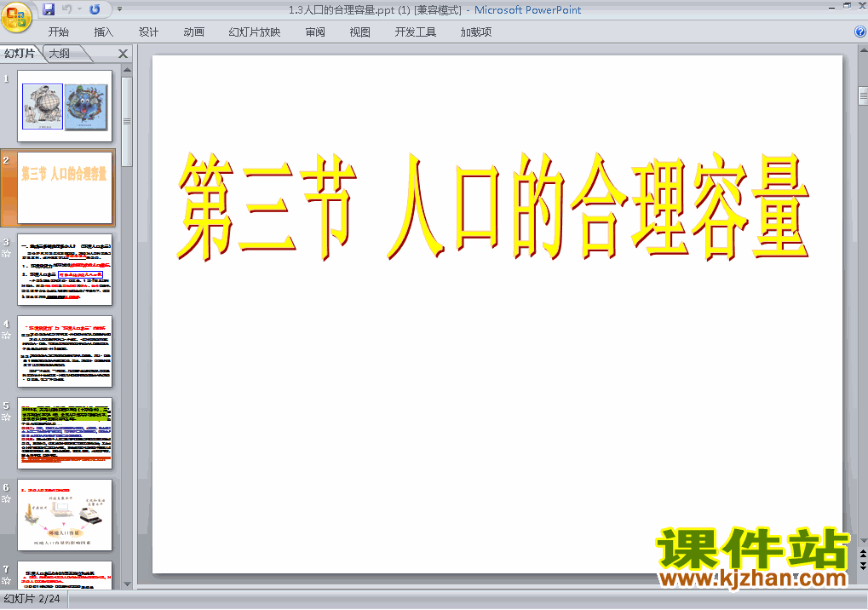The height and width of the screenshot is (610, 868).
Task: Select slide 3 thumbnail
Action: 65,269
